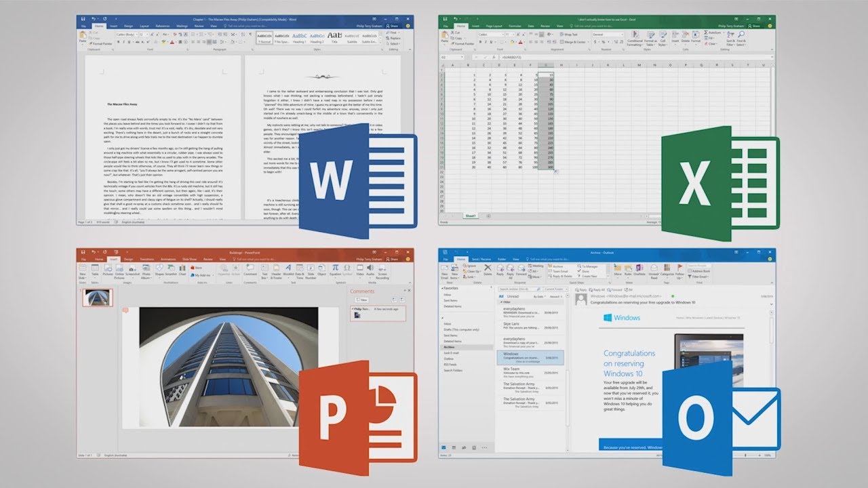Select the Heading 1 style in Word
868x488 pixels.
coord(299,38)
